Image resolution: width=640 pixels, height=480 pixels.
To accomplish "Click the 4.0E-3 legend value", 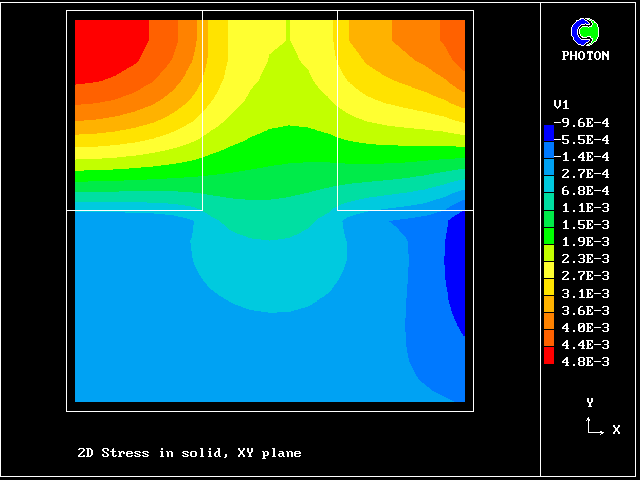I will coord(585,327).
